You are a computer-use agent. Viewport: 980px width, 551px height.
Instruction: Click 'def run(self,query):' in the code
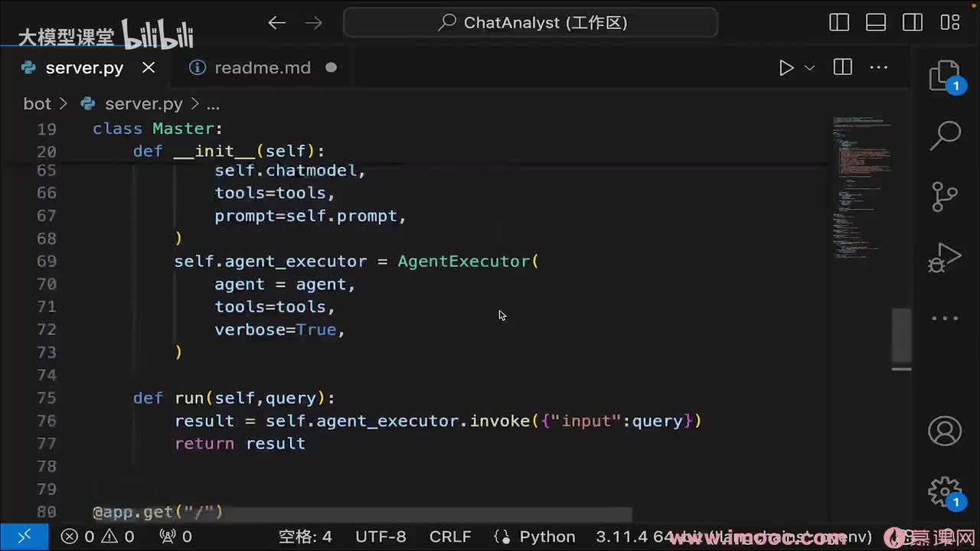tap(234, 398)
